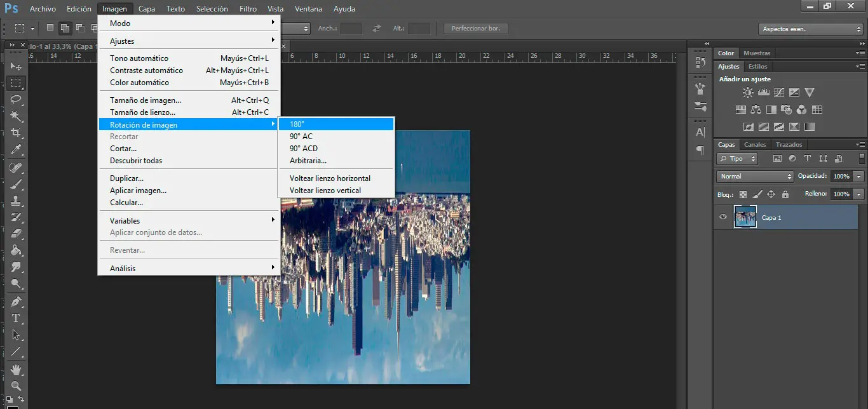Add a Color Balance adjustment
The width and height of the screenshot is (868, 409).
pos(756,110)
